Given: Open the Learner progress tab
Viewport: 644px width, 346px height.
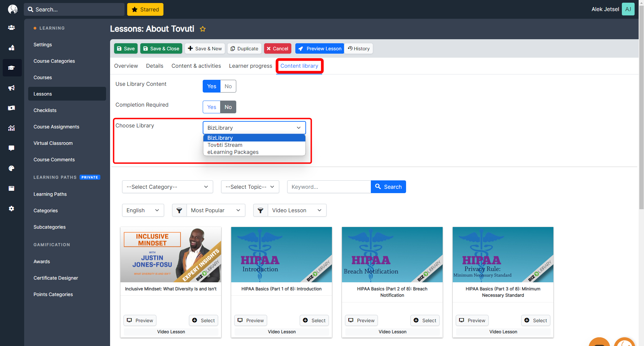Looking at the screenshot, I should pyautogui.click(x=250, y=66).
